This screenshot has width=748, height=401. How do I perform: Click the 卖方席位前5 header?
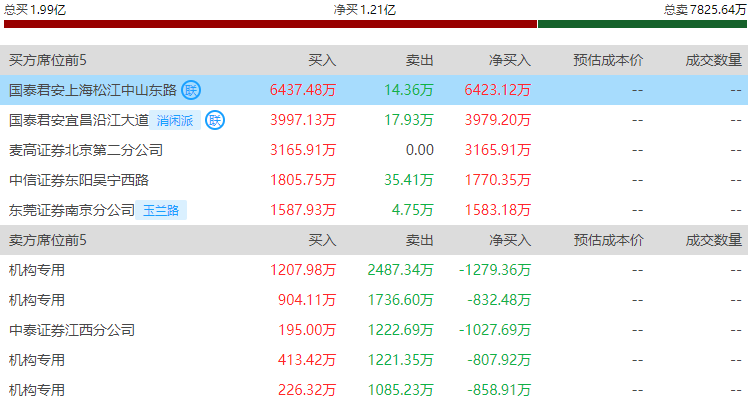[x=48, y=240]
